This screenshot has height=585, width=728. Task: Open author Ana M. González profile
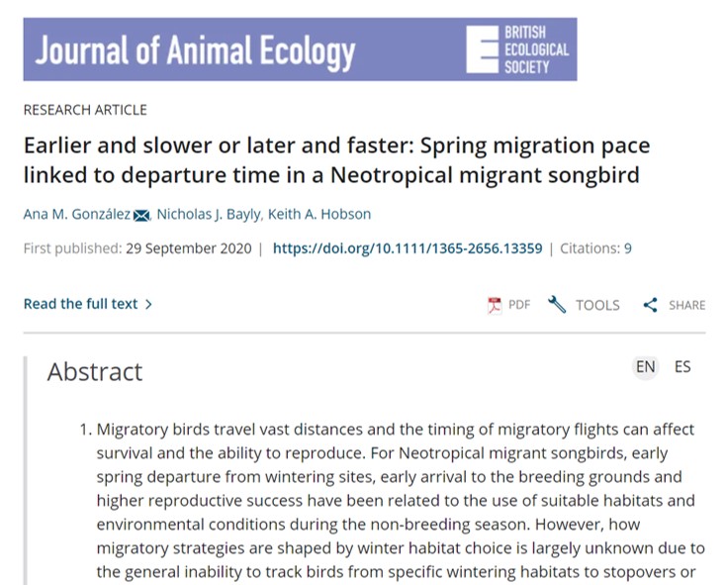(x=77, y=214)
